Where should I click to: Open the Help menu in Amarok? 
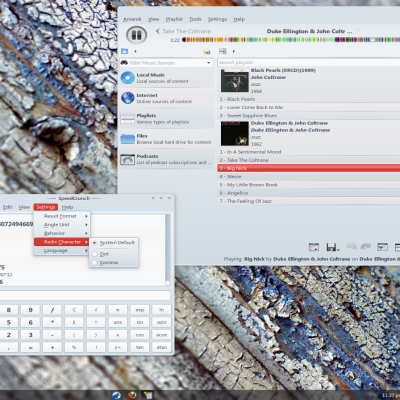pos(239,19)
